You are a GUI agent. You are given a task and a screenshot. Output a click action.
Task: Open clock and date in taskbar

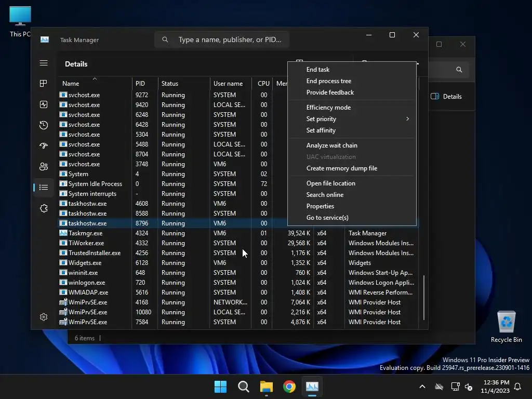[x=495, y=387]
